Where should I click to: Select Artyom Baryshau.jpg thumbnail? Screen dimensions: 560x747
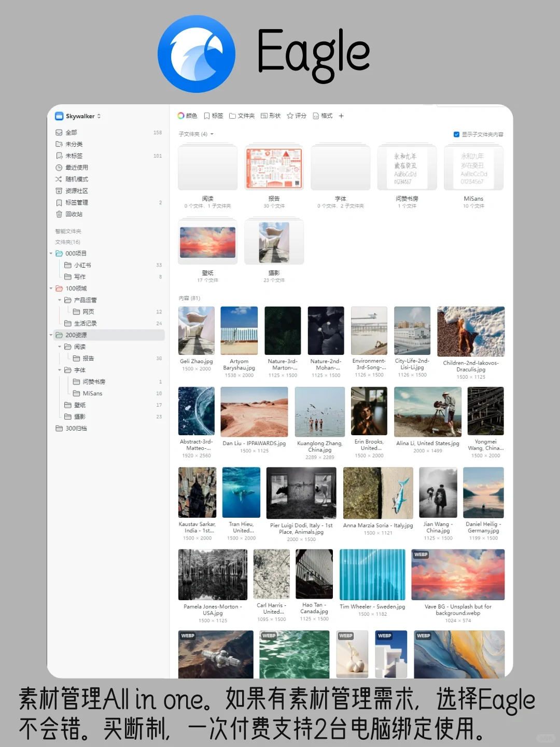[239, 330]
